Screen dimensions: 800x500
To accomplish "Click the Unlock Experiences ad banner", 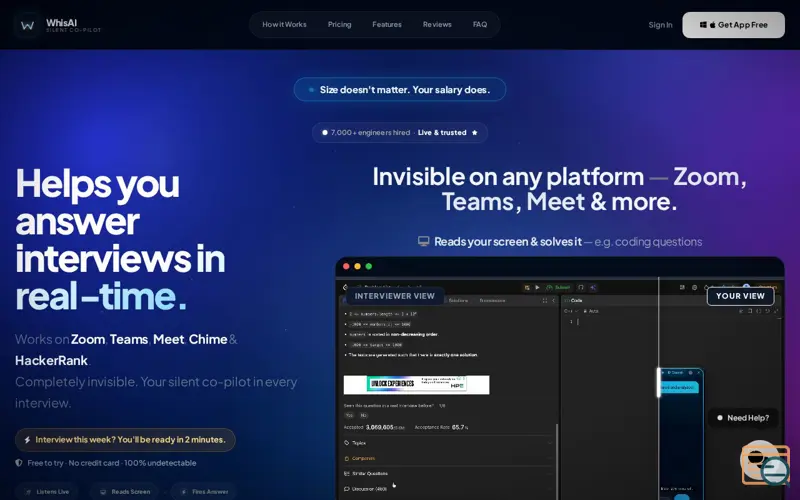I will click(416, 385).
